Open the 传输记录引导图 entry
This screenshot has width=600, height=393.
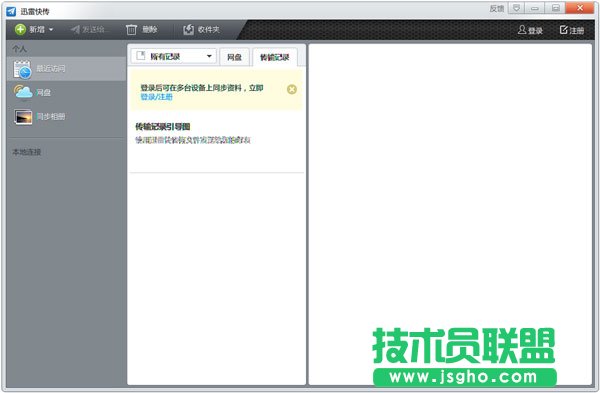[217, 133]
